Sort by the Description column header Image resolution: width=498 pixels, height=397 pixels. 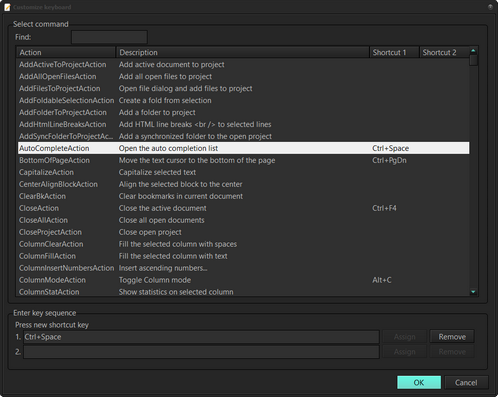242,52
